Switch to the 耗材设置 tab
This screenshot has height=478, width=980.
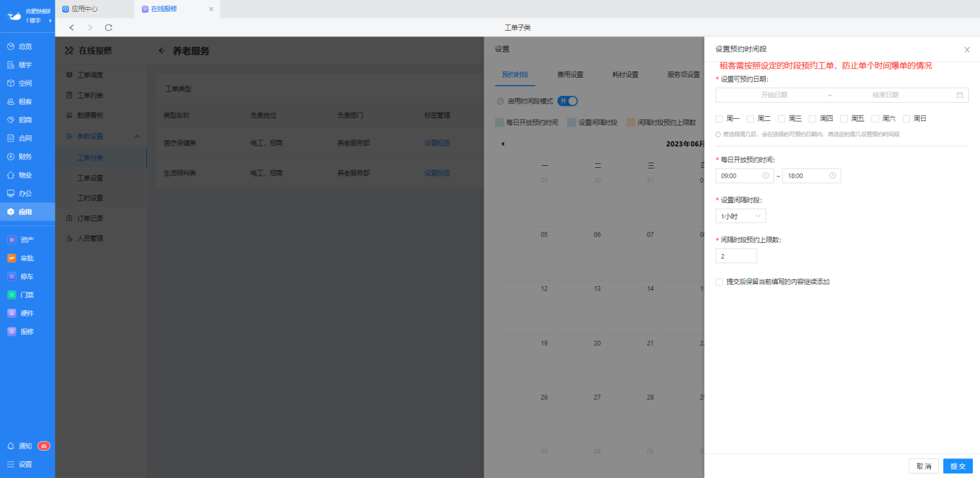tap(625, 74)
